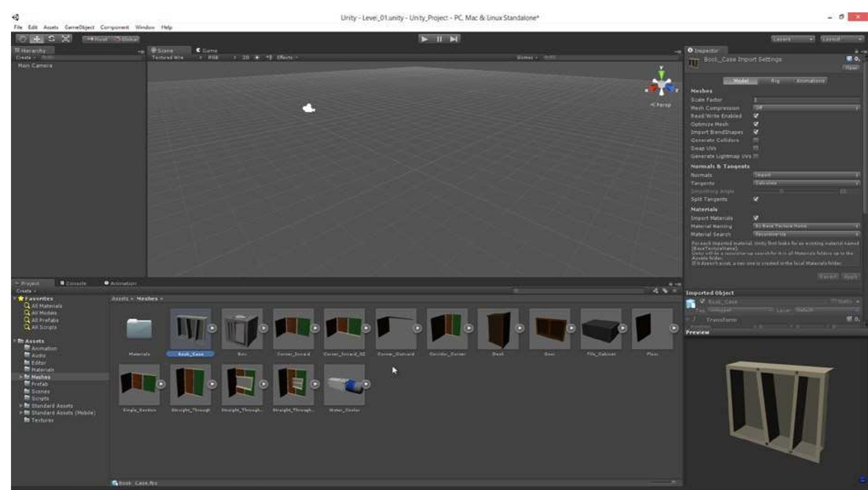Expand the Book_Case asset arrow
868x490 pixels.
pos(212,328)
